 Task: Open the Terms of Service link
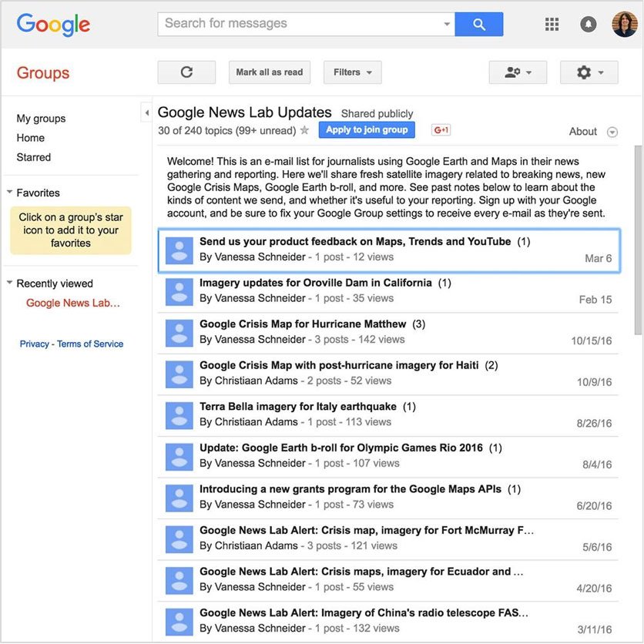[90, 344]
